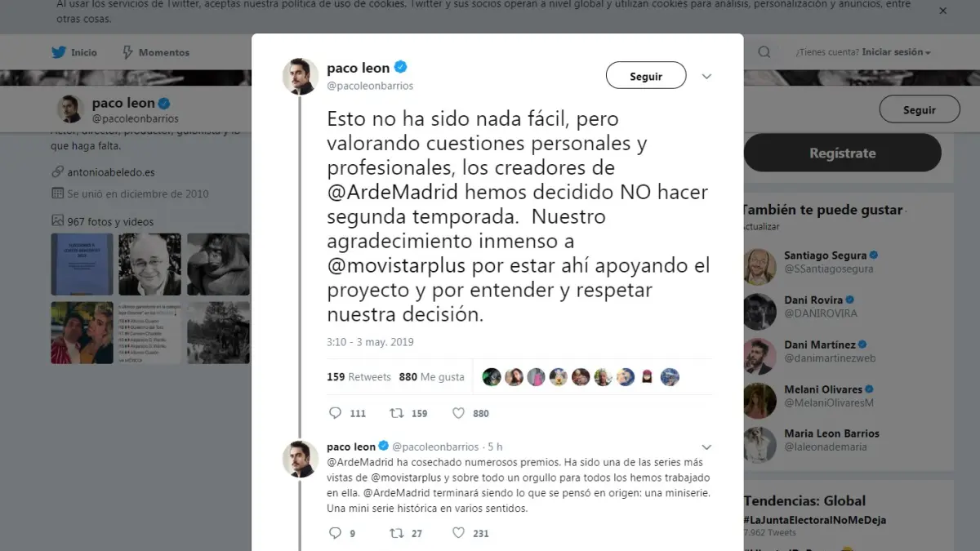Click the Regístrate button

coord(842,153)
